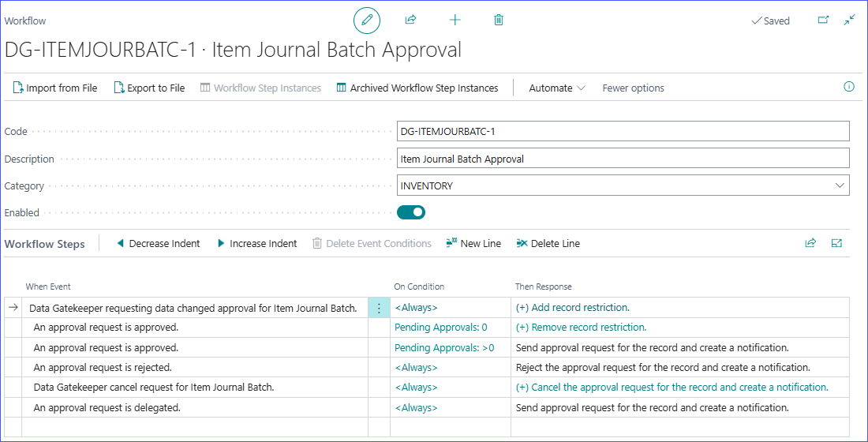
Task: Click Increase Indent in Workflow Steps
Action: click(x=256, y=244)
